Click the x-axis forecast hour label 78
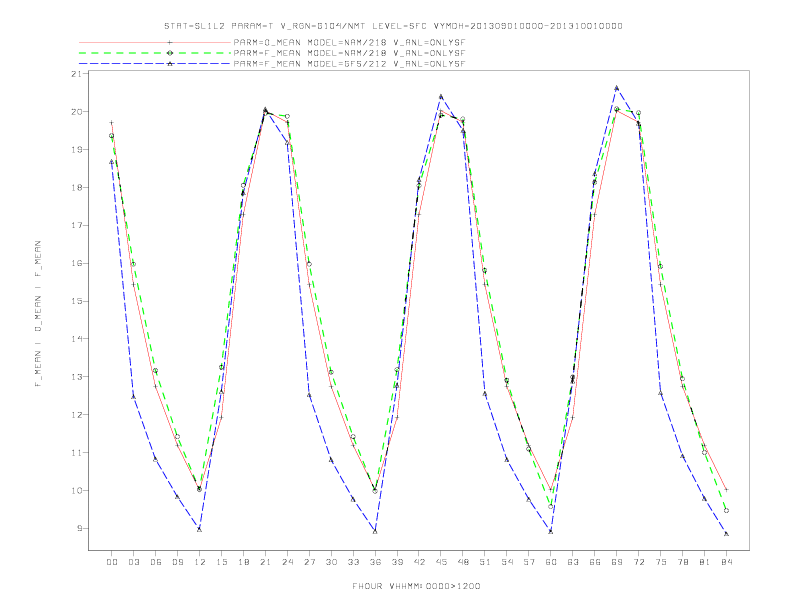The height and width of the screenshot is (612, 792). (682, 562)
